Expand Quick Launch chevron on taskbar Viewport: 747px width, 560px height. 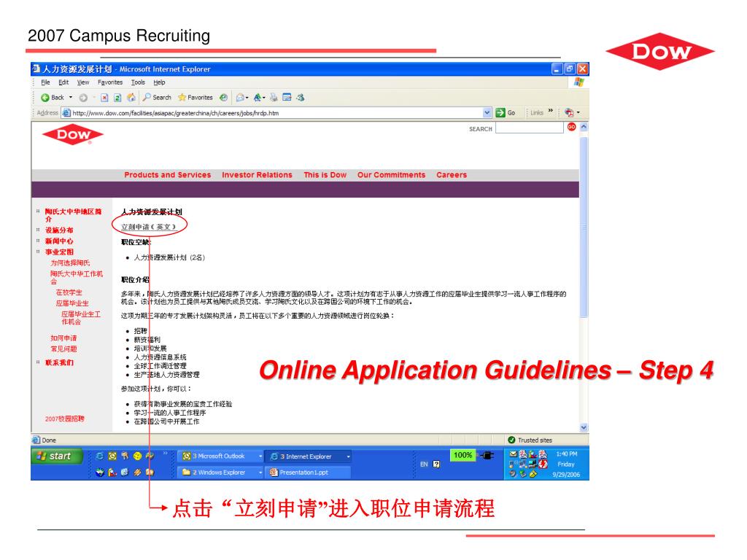pos(166,454)
